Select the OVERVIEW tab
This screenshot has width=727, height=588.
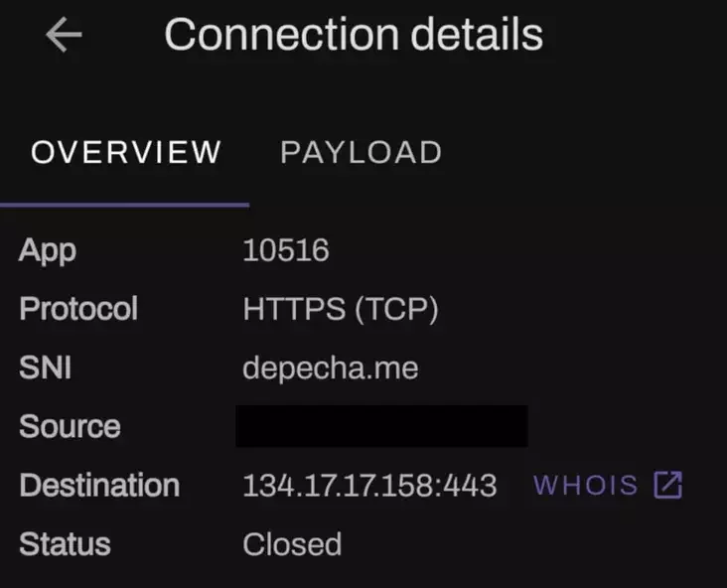point(126,152)
